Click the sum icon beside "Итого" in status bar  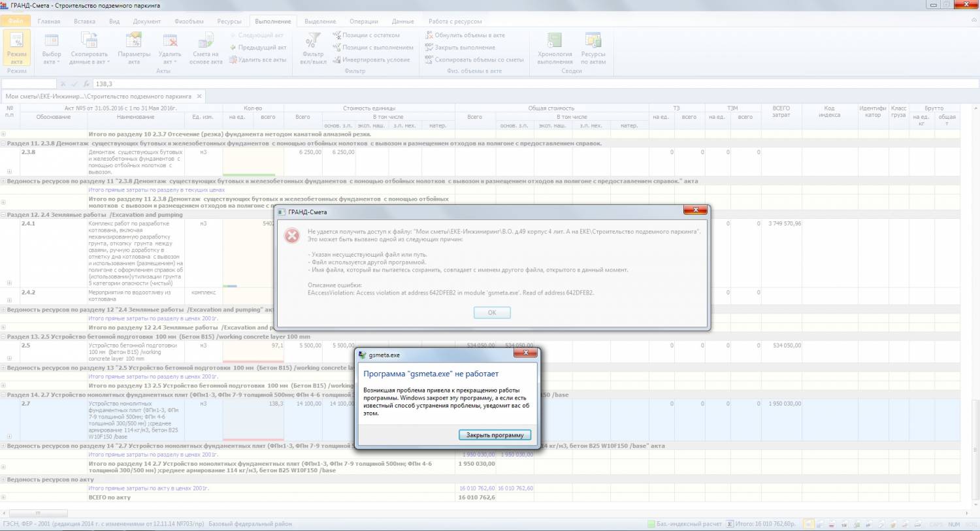click(x=730, y=524)
